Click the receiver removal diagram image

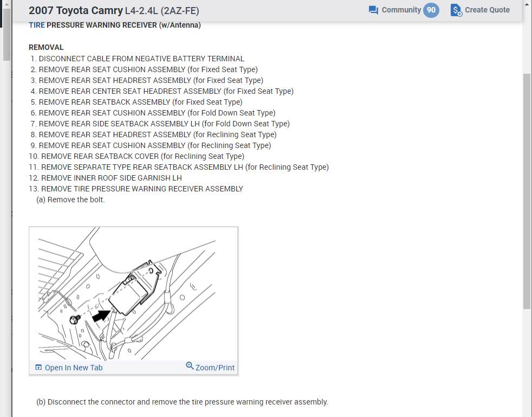click(x=133, y=294)
